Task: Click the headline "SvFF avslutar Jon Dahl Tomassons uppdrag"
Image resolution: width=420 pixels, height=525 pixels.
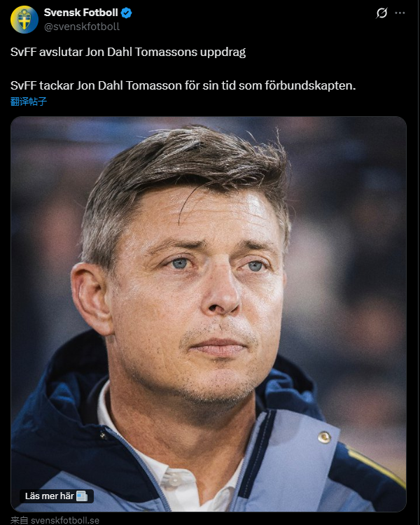Action: pos(128,52)
